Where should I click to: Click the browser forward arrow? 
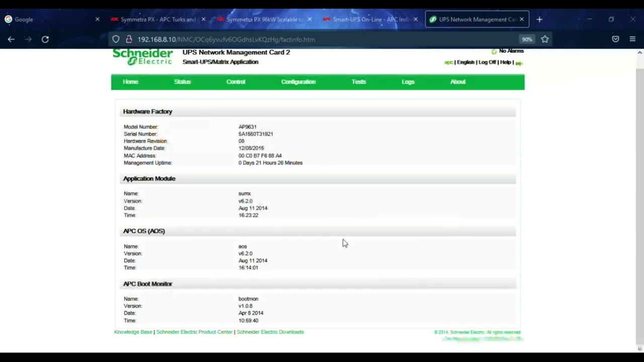[28, 39]
